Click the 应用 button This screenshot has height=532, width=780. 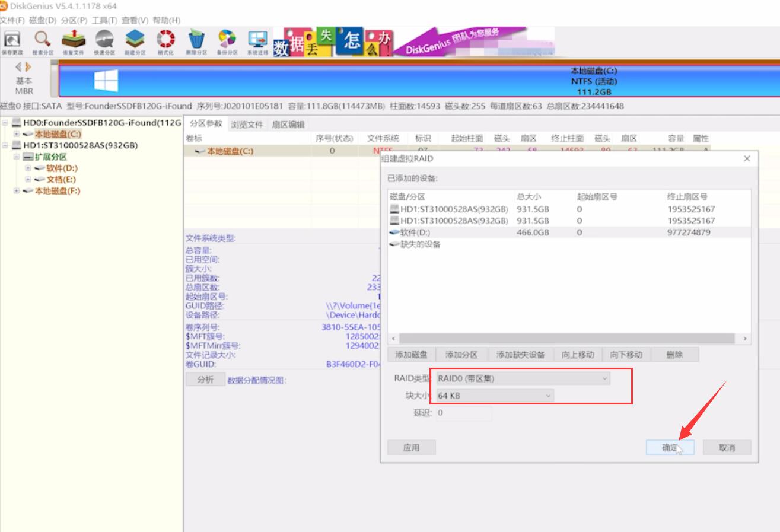(x=411, y=448)
